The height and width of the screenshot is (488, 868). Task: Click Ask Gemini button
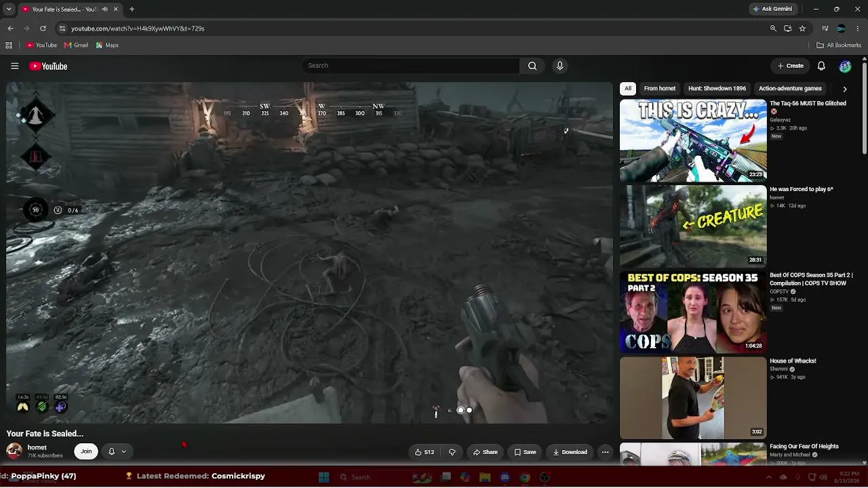772,9
